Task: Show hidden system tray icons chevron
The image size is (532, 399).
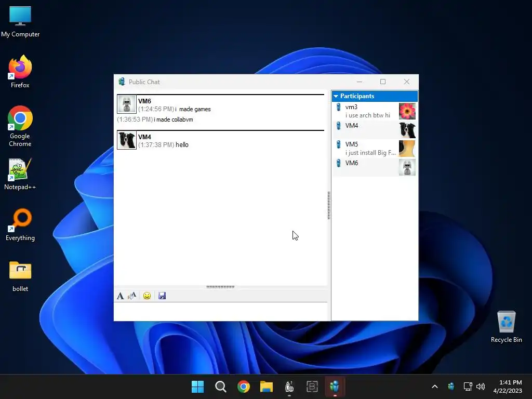Action: pyautogui.click(x=435, y=387)
